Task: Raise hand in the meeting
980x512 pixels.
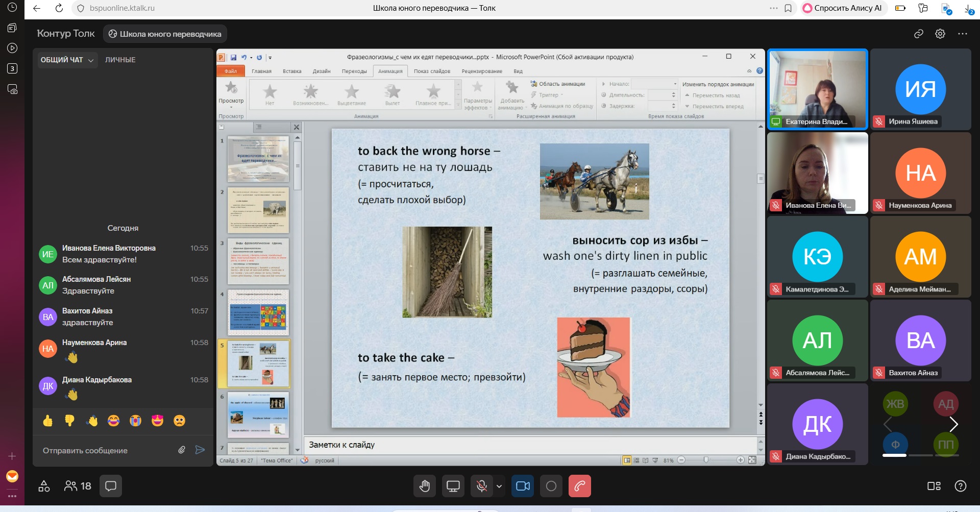Action: click(x=425, y=486)
